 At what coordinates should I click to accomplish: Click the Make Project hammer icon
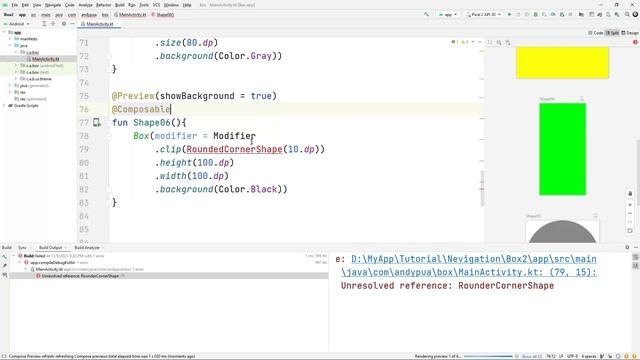coord(427,14)
